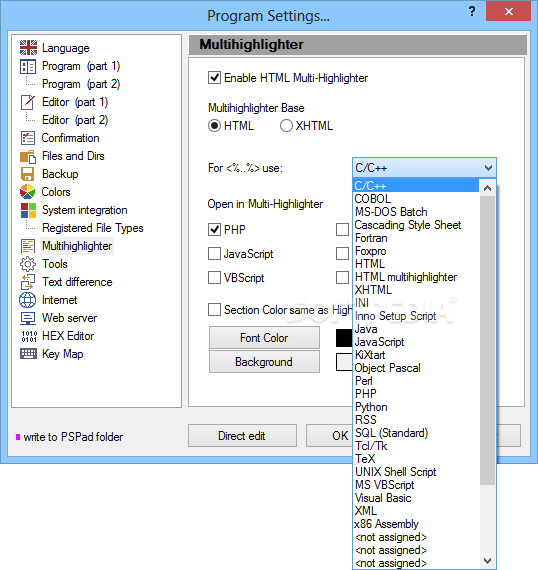This screenshot has height=570, width=538.
Task: Click the white background color swatch
Action: coord(344,362)
